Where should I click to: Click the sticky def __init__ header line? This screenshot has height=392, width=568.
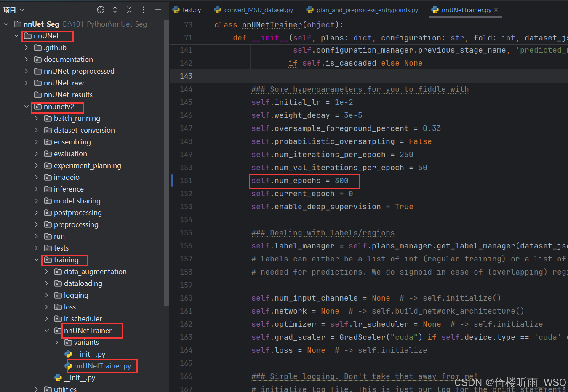click(400, 38)
